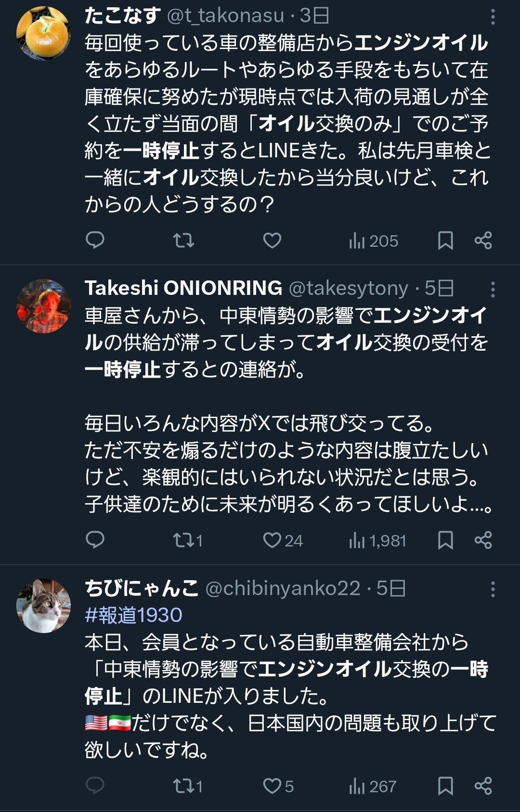Reply to Takeshi ONIONRING's tweet

95,540
